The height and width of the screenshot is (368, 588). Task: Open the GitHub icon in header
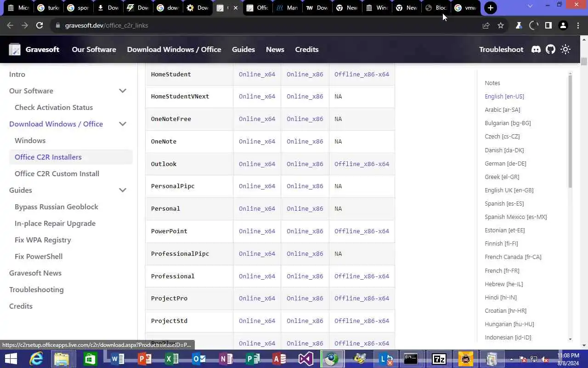tap(550, 49)
